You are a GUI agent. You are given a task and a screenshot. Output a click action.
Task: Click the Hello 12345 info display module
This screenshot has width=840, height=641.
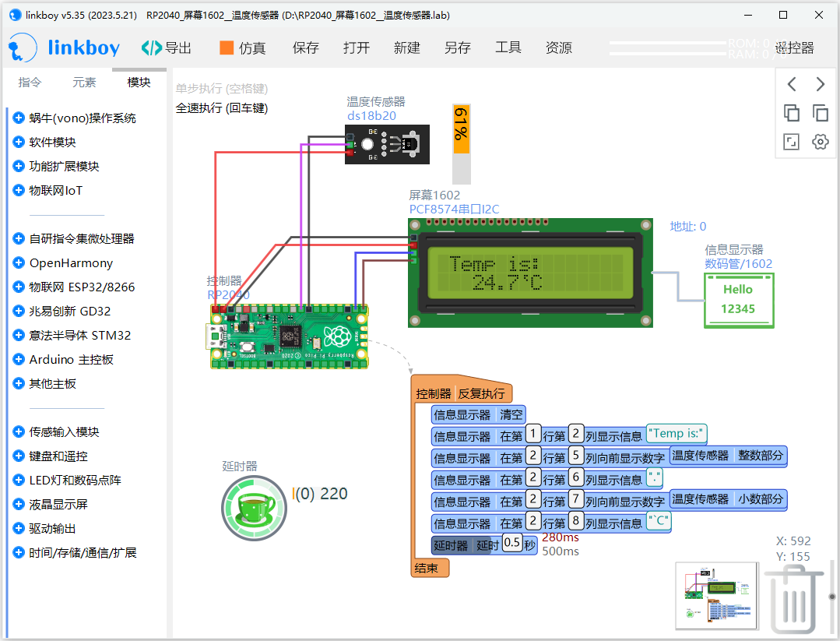[738, 299]
